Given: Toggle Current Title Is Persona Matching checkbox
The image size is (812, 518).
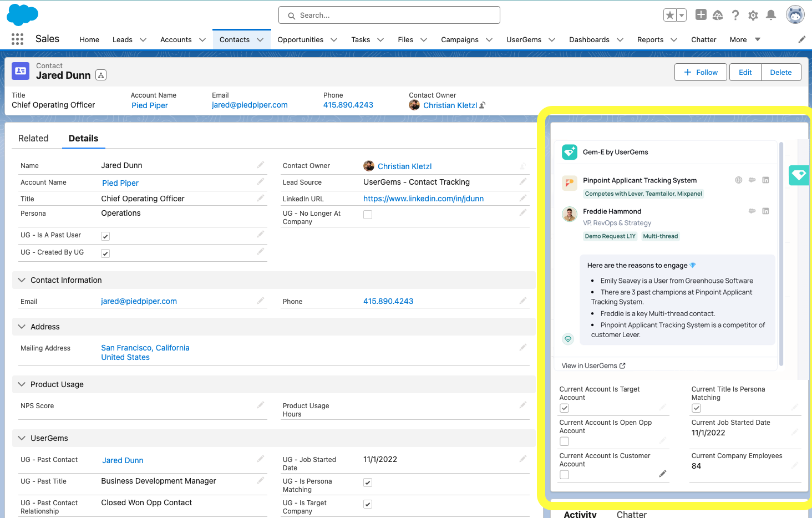Looking at the screenshot, I should click(697, 408).
